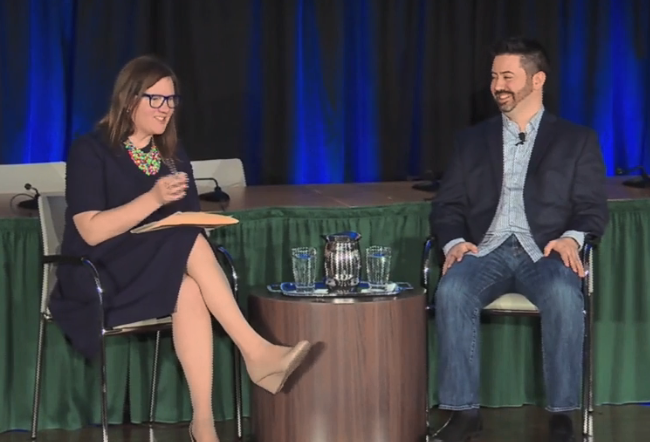
Task: Click the silver water pitcher on the table
Action: (x=342, y=262)
